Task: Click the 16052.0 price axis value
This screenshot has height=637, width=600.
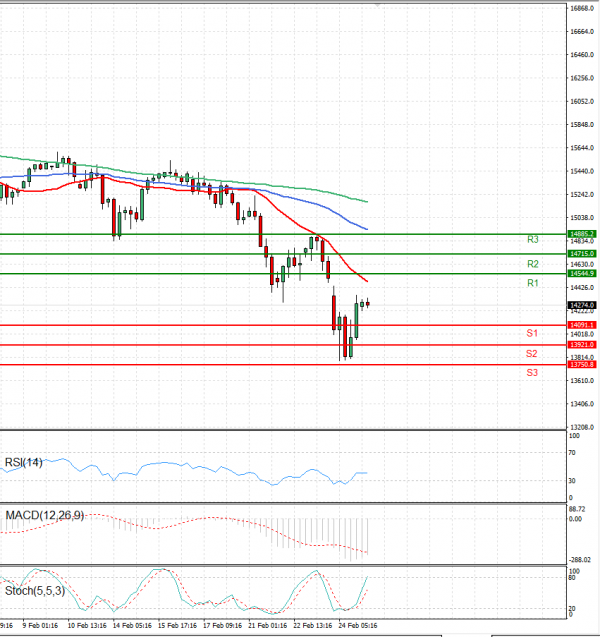Action: point(582,101)
